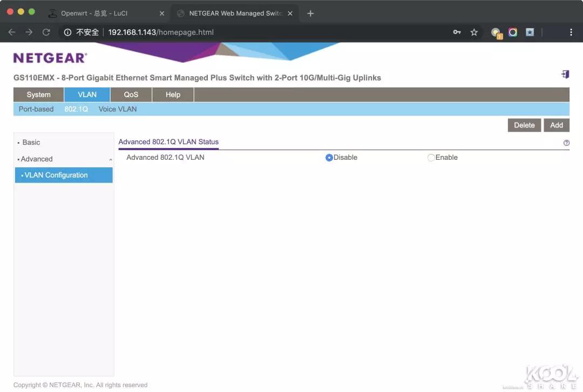Open help for Advanced 802.1Q VLAN Status
The image size is (583, 392).
pos(566,143)
